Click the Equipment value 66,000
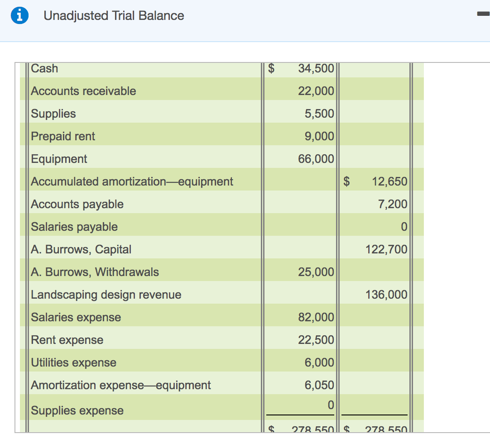 (x=316, y=159)
